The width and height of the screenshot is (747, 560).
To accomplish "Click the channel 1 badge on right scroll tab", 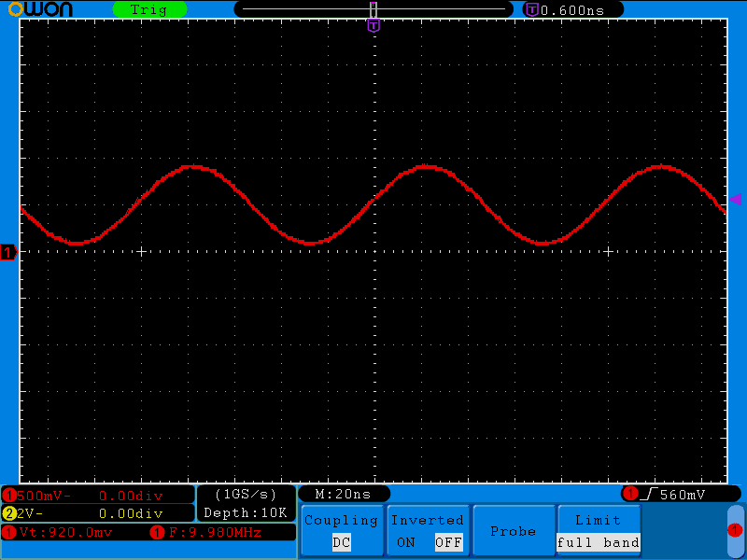I will [735, 530].
